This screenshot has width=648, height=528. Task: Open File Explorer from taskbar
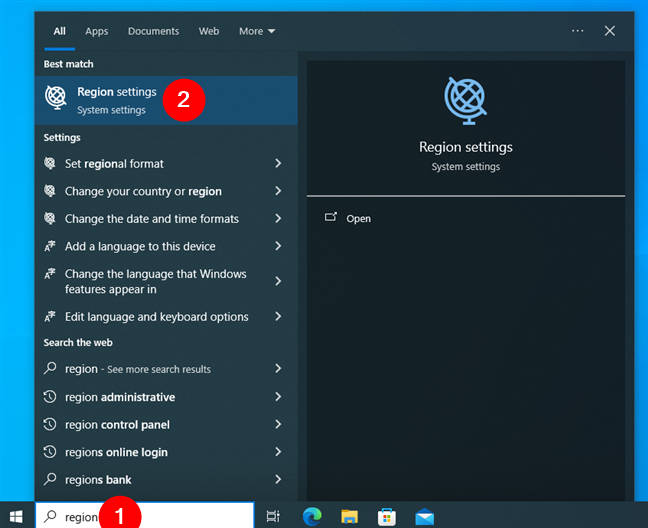click(349, 516)
